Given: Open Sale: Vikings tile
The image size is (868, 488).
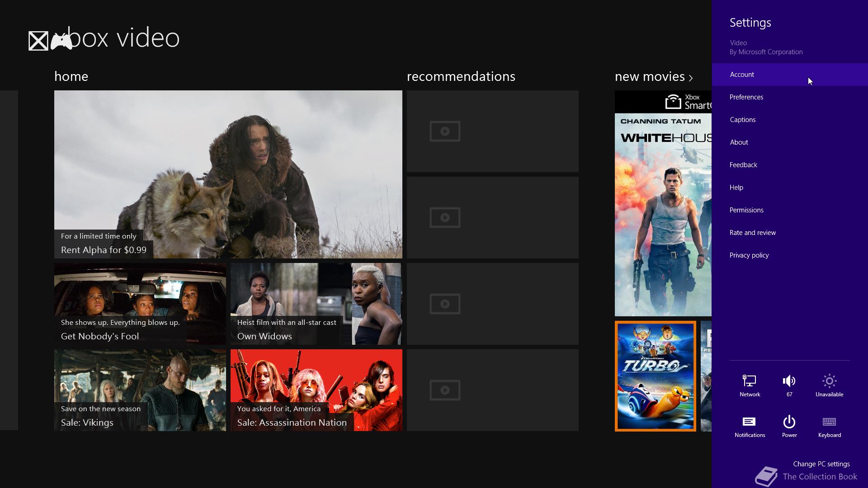Looking at the screenshot, I should pos(140,390).
